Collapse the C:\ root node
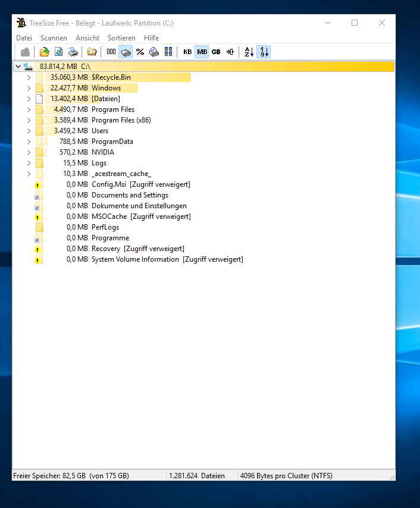 click(x=18, y=67)
